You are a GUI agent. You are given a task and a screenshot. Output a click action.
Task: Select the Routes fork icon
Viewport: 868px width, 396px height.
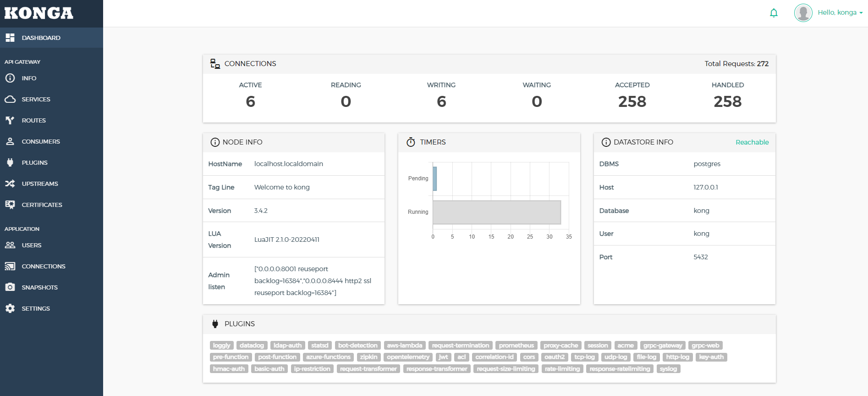click(10, 120)
